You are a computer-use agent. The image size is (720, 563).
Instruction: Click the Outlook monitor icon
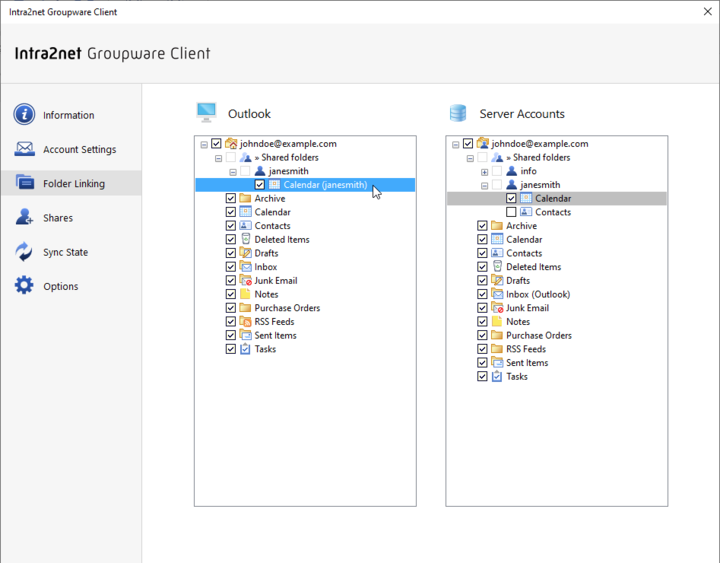coord(206,113)
